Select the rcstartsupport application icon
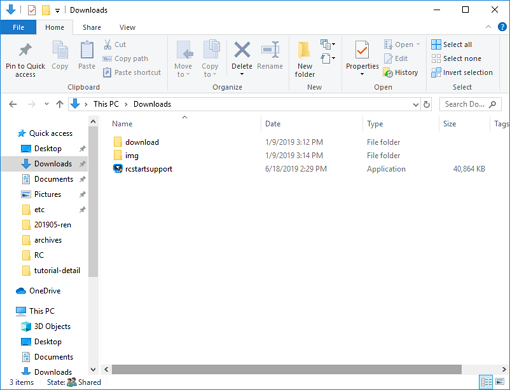510x390 pixels. pos(118,169)
